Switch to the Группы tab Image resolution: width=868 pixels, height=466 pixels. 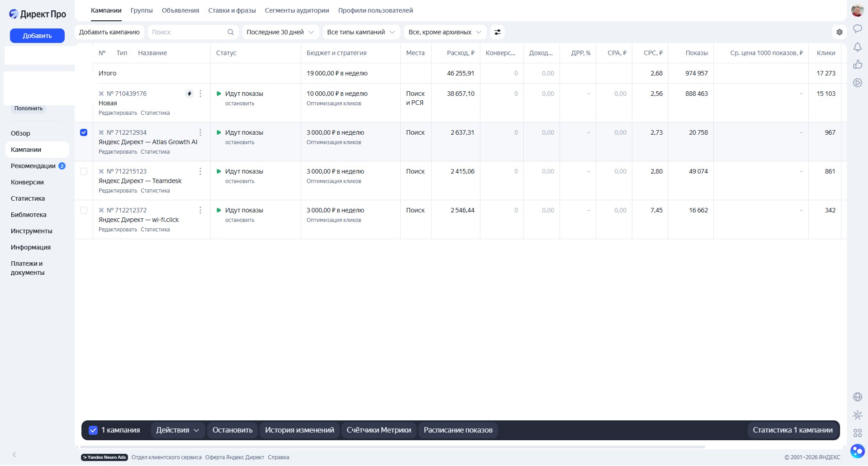click(x=142, y=10)
